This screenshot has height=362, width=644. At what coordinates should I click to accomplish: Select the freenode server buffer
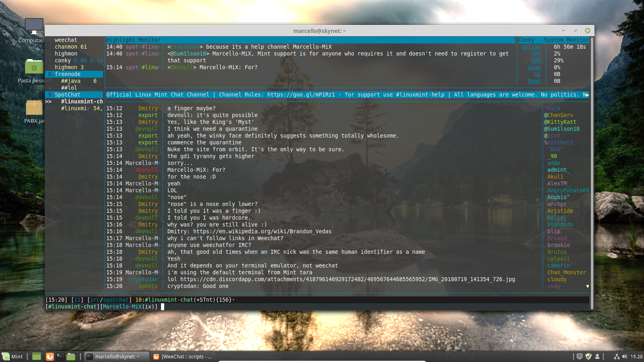[x=74, y=74]
